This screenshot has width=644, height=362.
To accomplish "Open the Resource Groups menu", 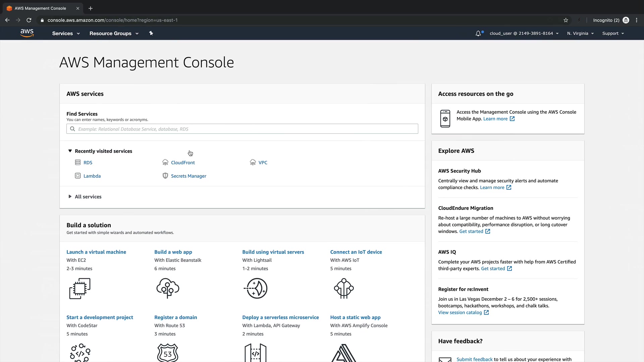I will click(x=114, y=34).
